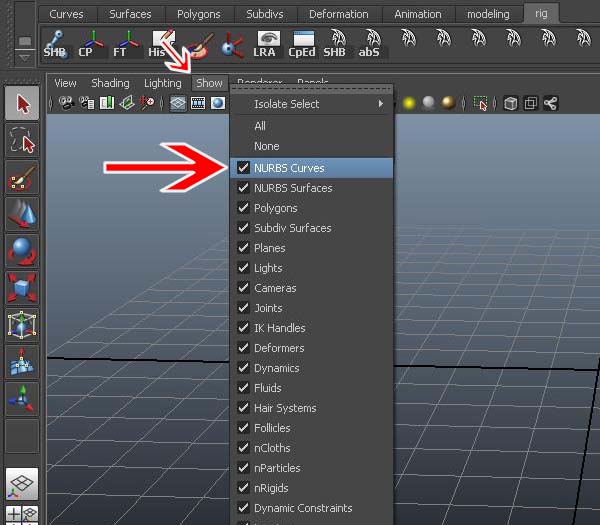Select the Universal Manipulator tool

(x=22, y=325)
